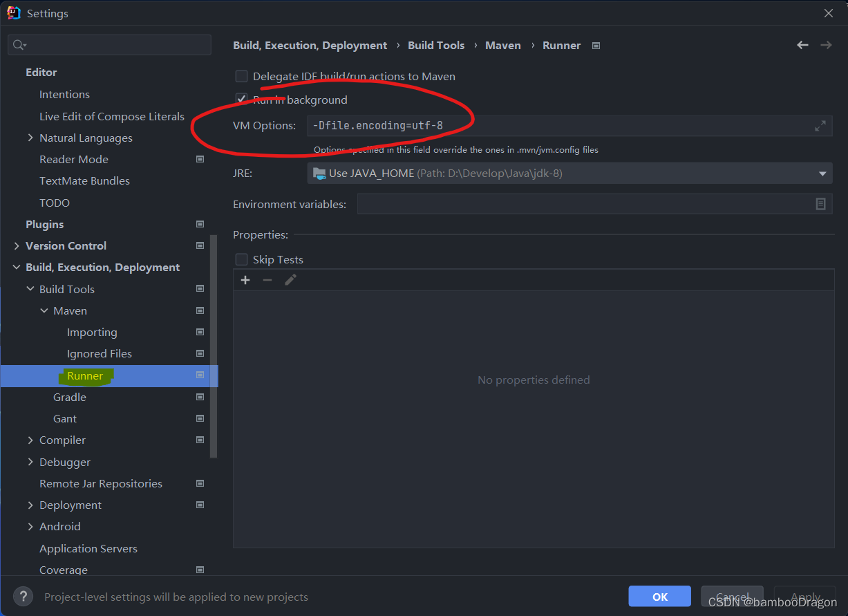Enable Delegate IDE build/run actions to Maven

[241, 76]
